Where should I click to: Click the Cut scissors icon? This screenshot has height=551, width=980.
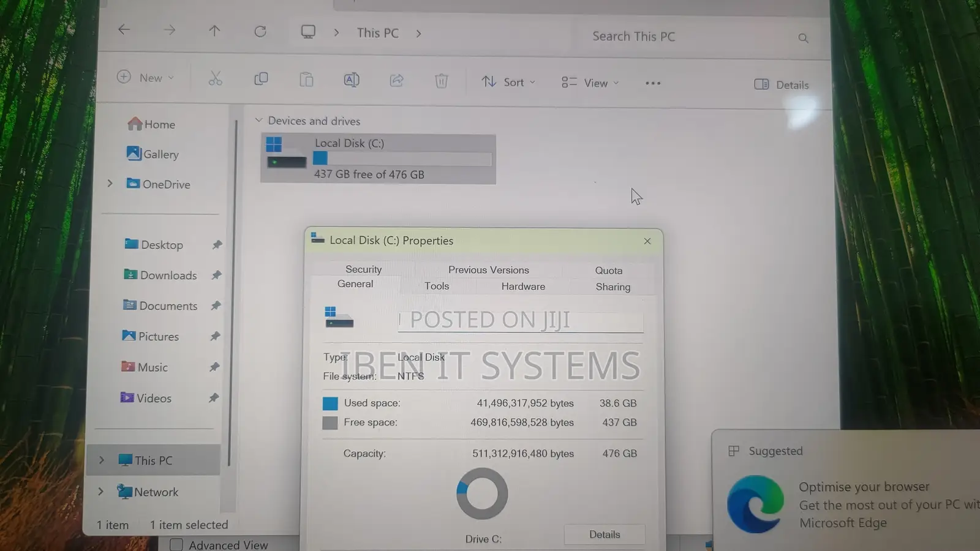tap(215, 78)
